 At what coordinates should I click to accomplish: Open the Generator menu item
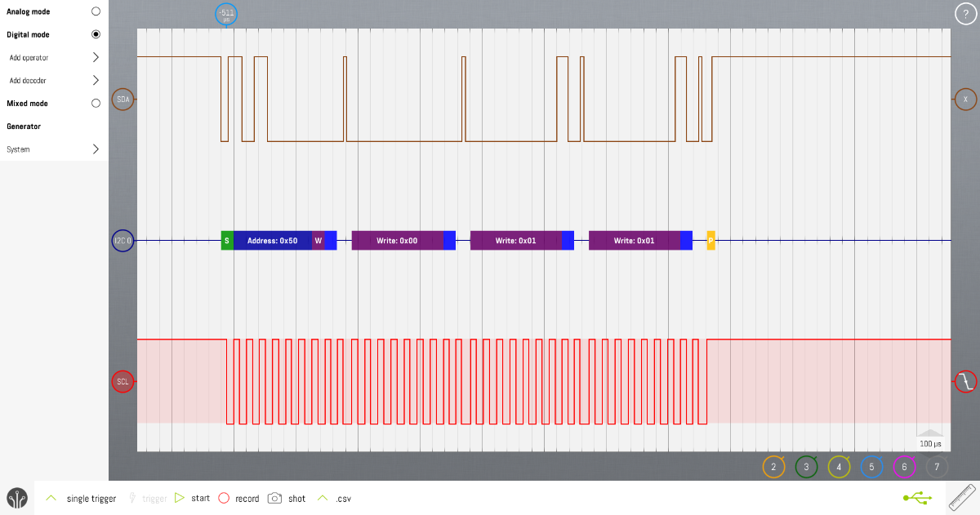tap(22, 126)
